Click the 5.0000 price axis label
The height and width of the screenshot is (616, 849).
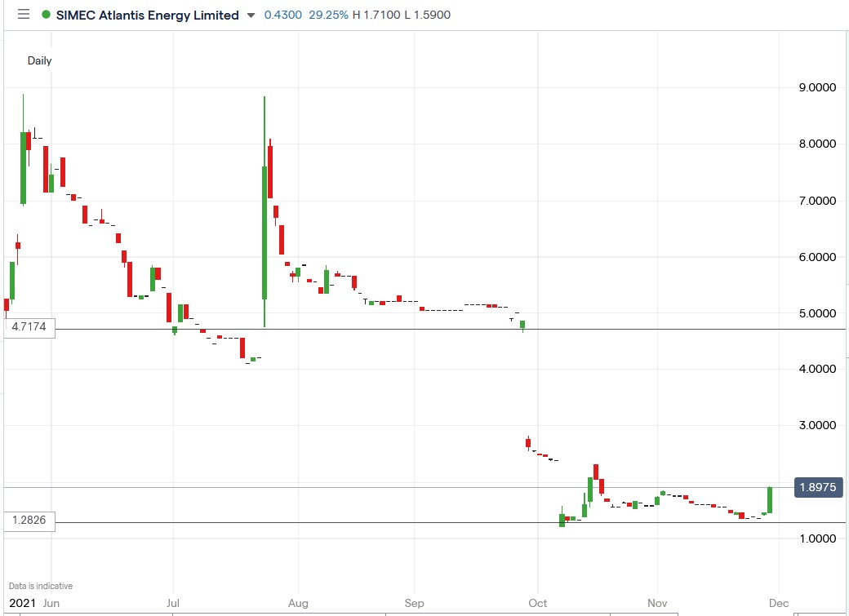click(817, 313)
